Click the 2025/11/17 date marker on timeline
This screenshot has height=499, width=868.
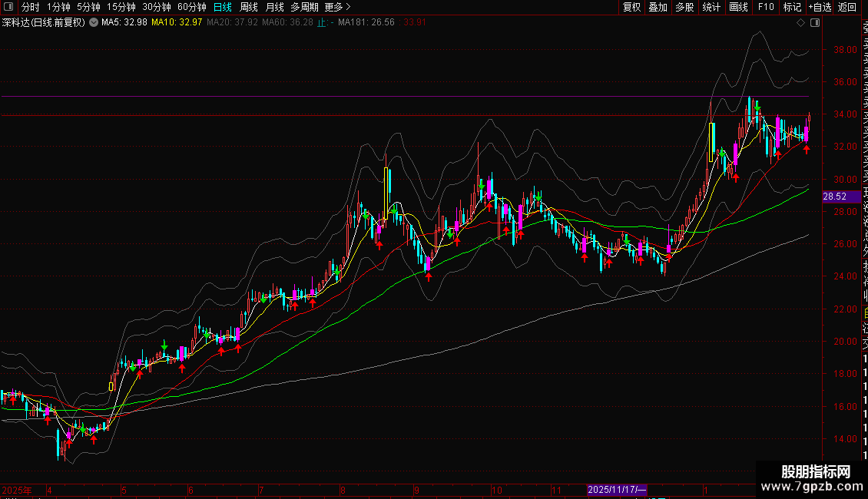[x=618, y=489]
